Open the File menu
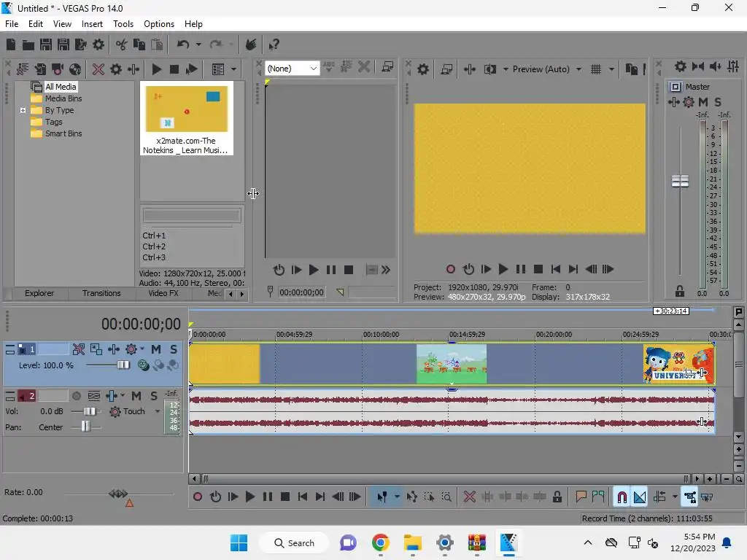 pos(12,24)
